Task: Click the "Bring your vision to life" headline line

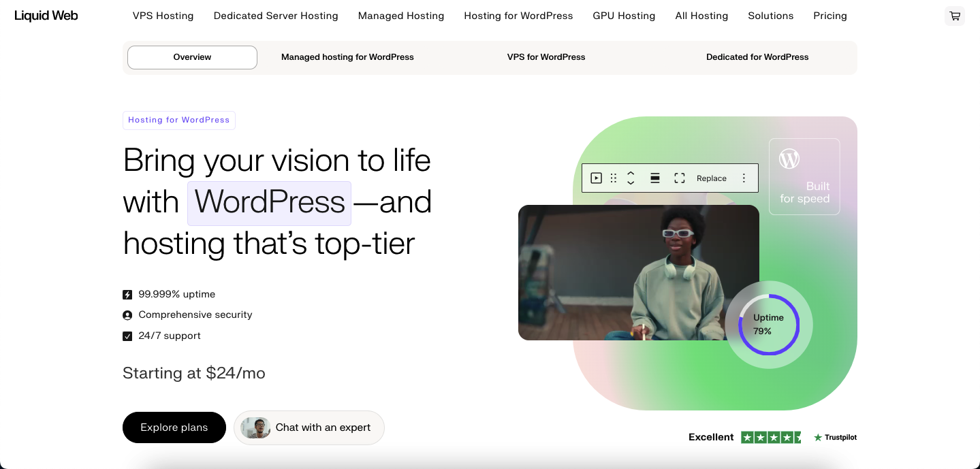Action: [277, 161]
